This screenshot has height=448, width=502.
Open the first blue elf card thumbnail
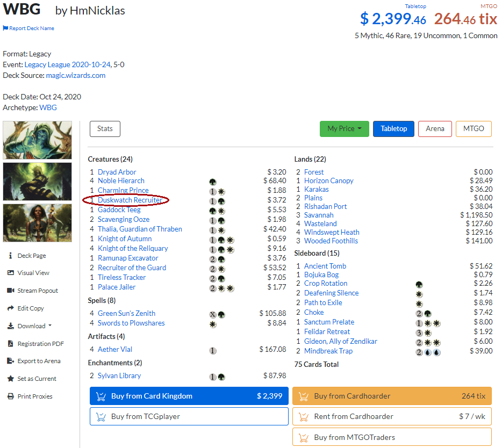[38, 140]
